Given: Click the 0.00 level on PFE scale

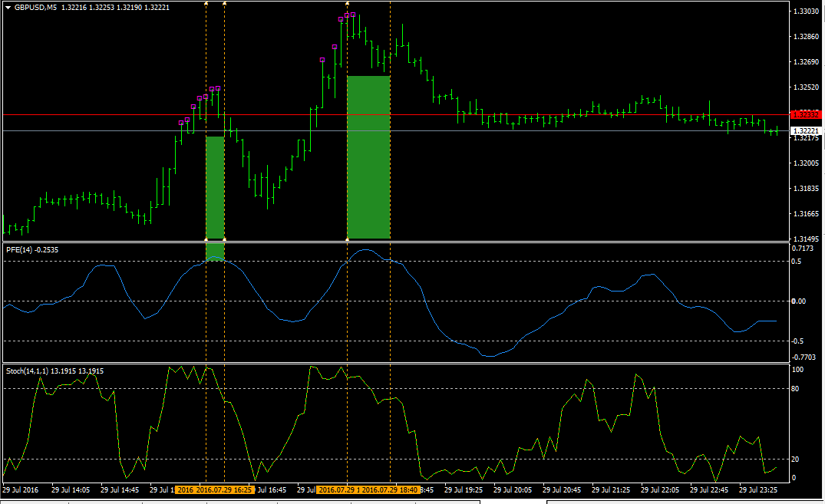Looking at the screenshot, I should 799,301.
